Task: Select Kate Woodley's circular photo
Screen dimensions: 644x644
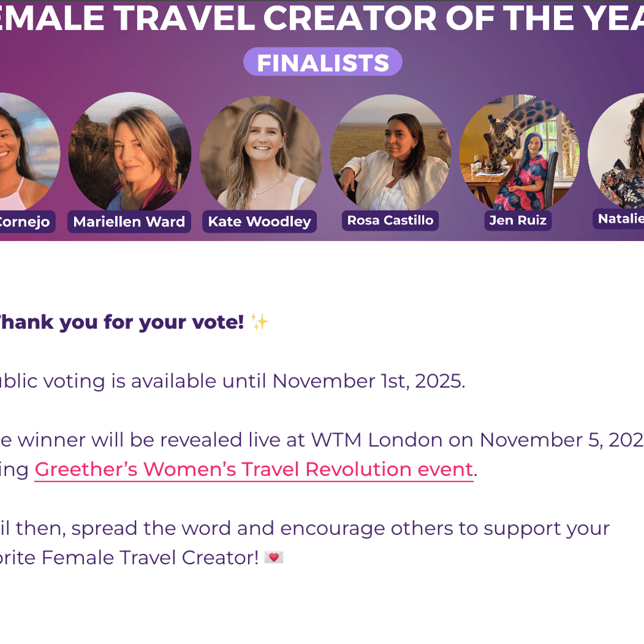Action: coord(261,154)
